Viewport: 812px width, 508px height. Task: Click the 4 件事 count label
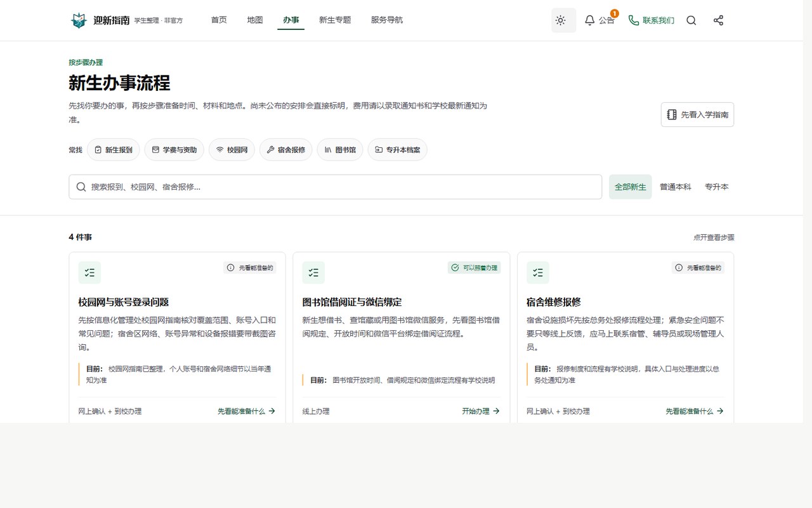(x=81, y=237)
